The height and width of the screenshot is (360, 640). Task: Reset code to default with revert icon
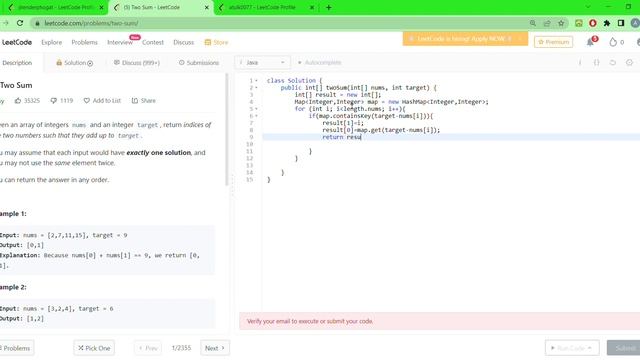click(613, 62)
